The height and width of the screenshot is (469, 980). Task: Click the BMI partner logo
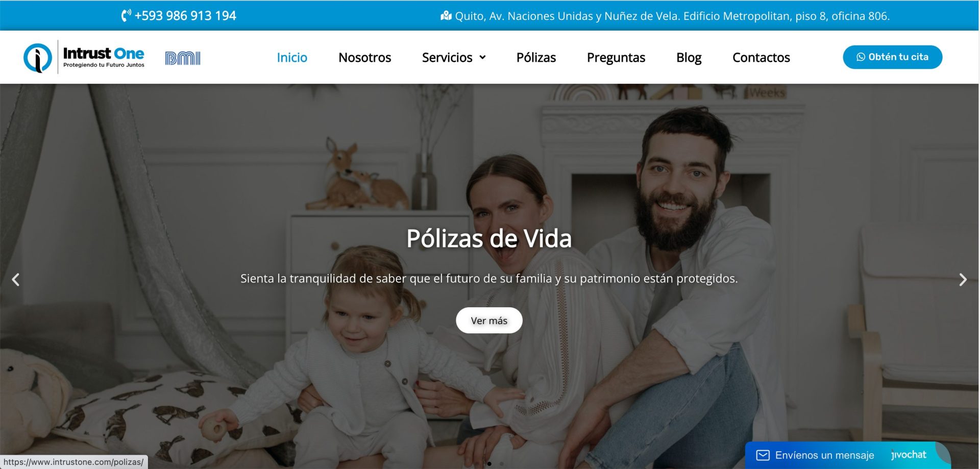coord(183,58)
